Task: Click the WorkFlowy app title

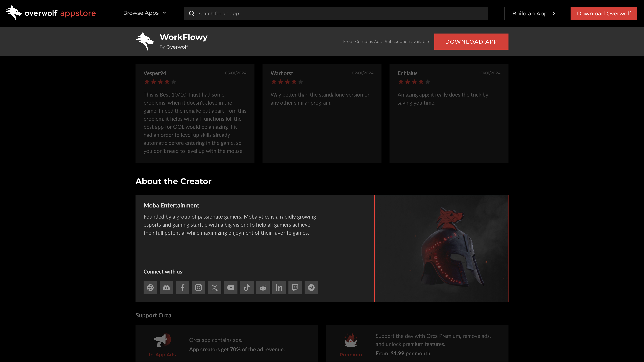Action: tap(183, 37)
